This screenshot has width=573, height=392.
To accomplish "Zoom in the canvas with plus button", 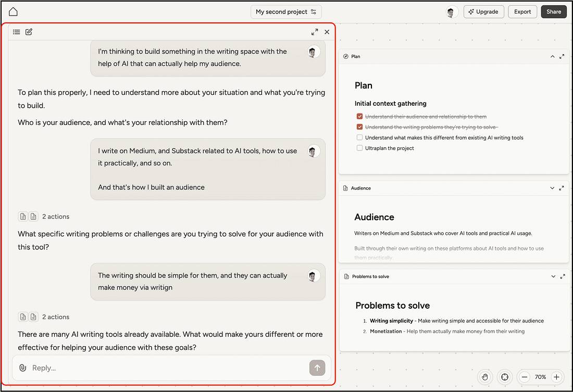I will coord(556,377).
